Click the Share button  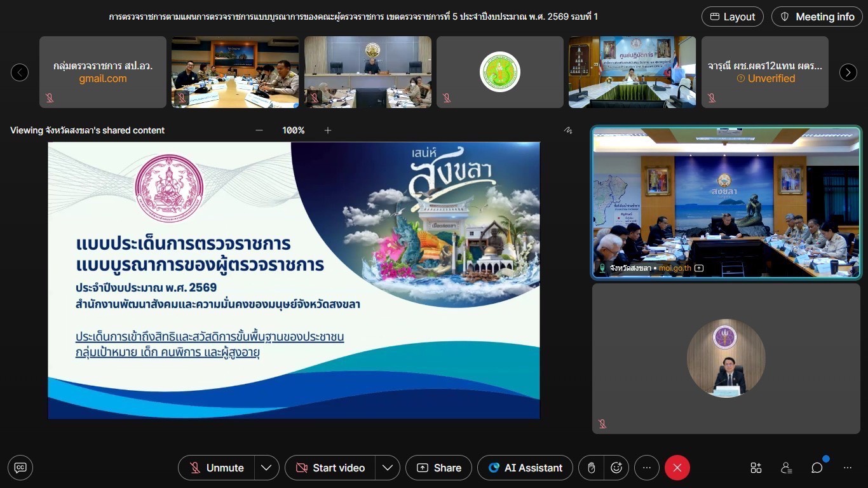click(438, 468)
